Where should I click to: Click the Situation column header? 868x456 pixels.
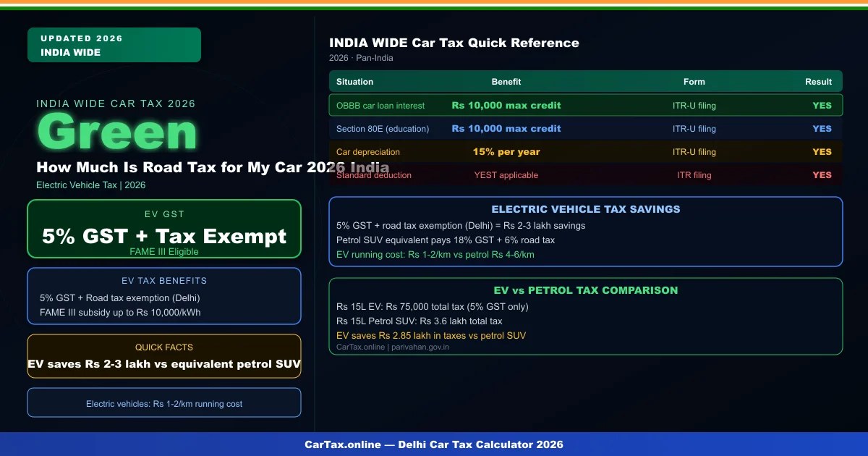[x=355, y=82]
